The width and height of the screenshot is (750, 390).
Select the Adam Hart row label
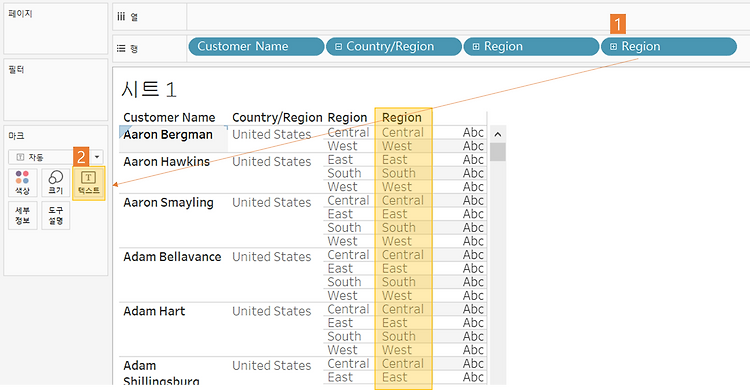(x=154, y=311)
